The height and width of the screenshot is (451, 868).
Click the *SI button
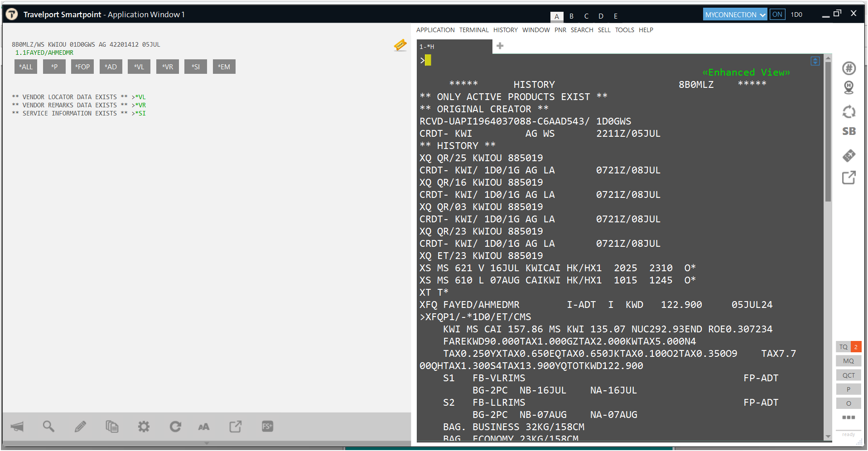(196, 67)
